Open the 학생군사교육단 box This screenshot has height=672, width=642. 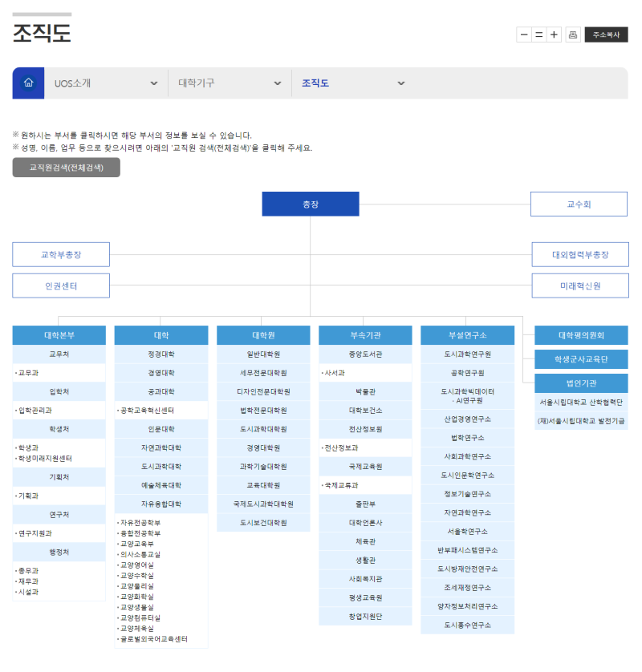point(581,359)
